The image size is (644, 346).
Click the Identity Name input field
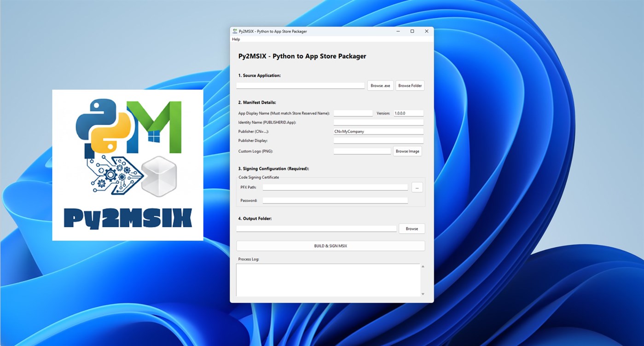coord(378,122)
